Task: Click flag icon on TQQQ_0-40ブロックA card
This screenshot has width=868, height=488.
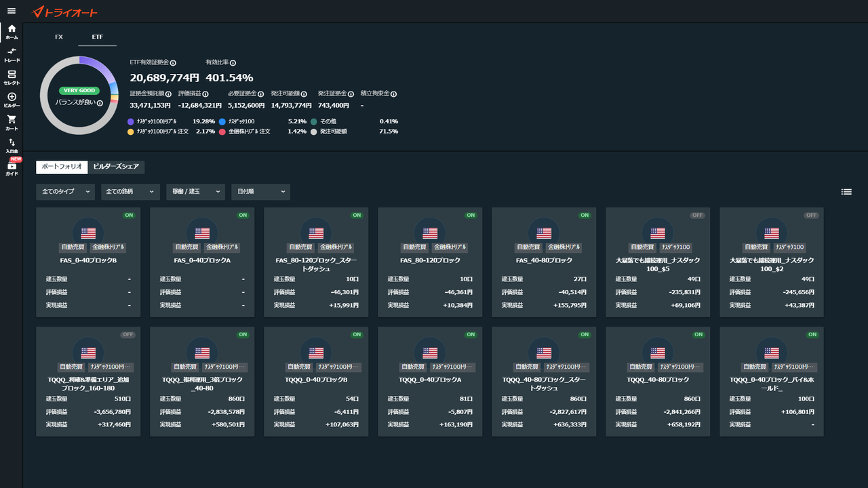Action: (x=430, y=352)
